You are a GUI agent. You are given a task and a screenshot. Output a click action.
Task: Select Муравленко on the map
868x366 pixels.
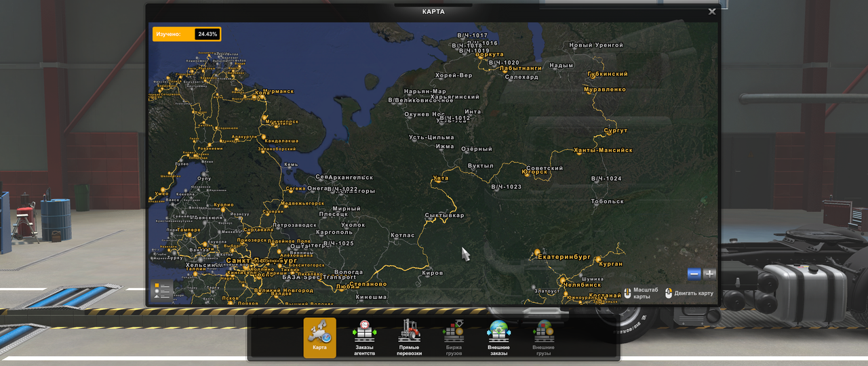tap(605, 89)
